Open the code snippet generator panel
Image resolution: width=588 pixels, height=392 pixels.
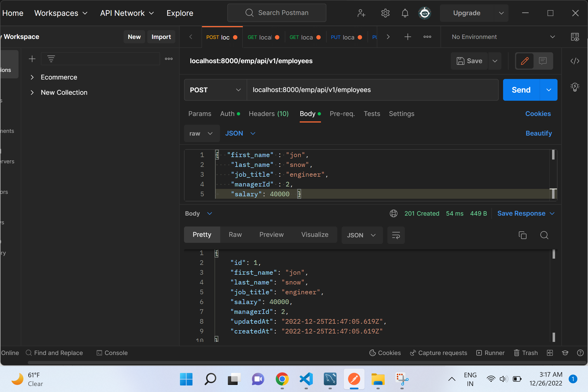(x=575, y=61)
